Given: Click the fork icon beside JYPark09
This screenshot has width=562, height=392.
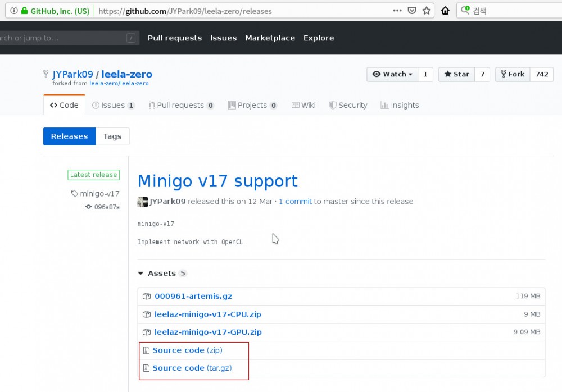Looking at the screenshot, I should 46,74.
